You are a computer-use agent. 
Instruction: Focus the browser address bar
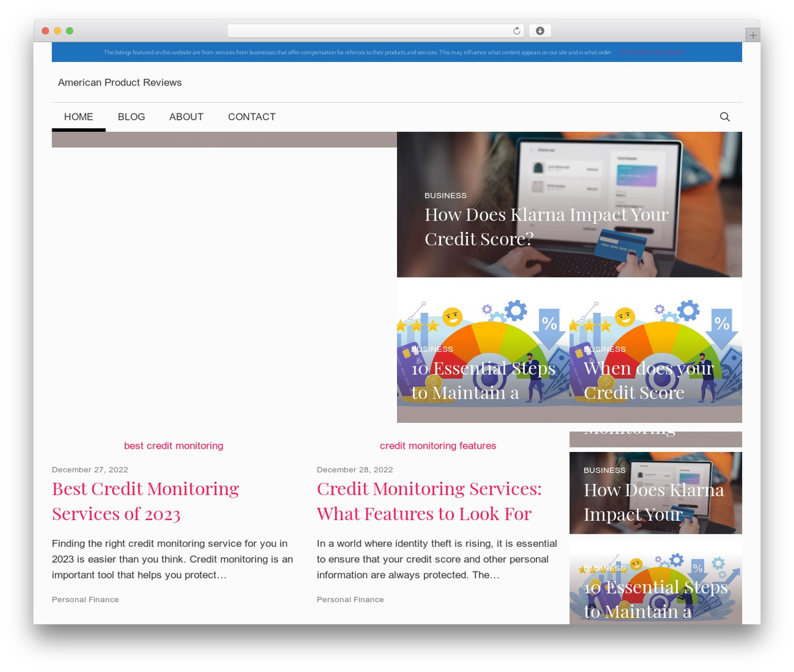376,31
